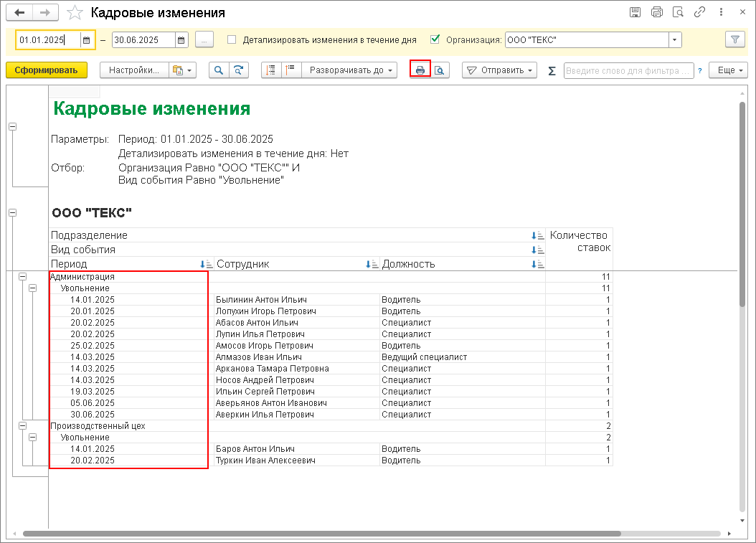Open the Организация dropdown list

[674, 40]
